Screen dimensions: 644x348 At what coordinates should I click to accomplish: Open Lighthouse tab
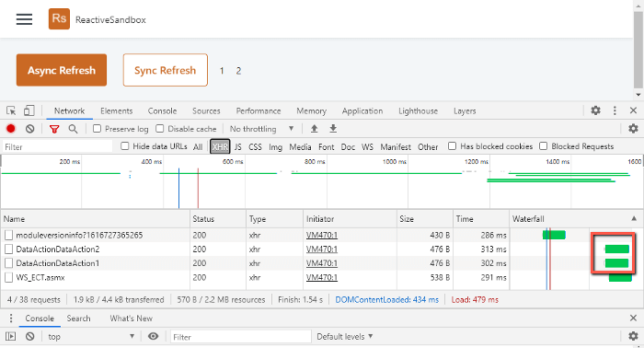tap(418, 110)
